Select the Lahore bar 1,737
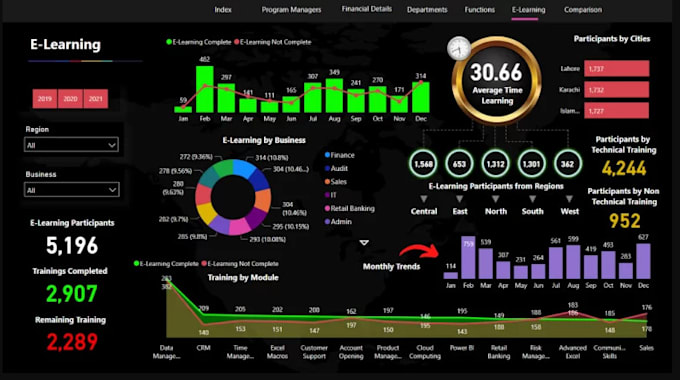The image size is (680, 380). (616, 69)
